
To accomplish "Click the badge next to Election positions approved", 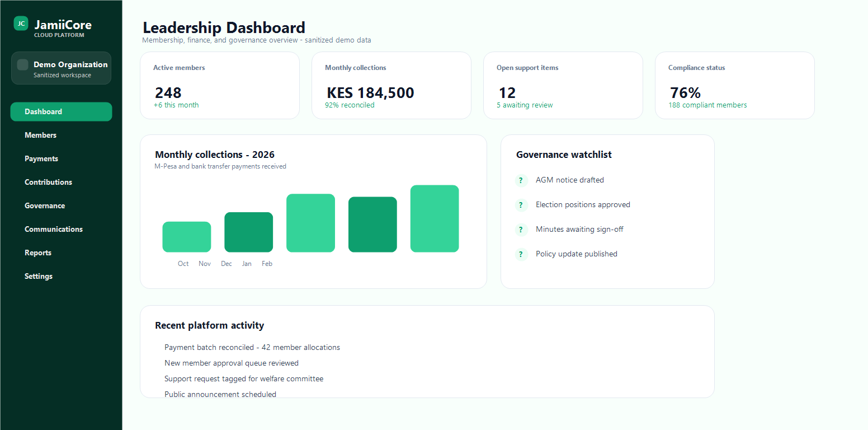I will [x=521, y=205].
